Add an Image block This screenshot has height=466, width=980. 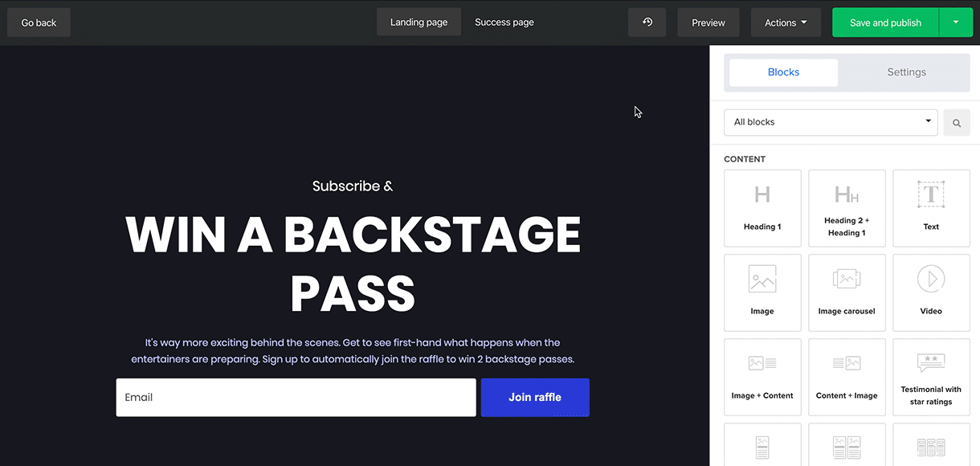(762, 292)
